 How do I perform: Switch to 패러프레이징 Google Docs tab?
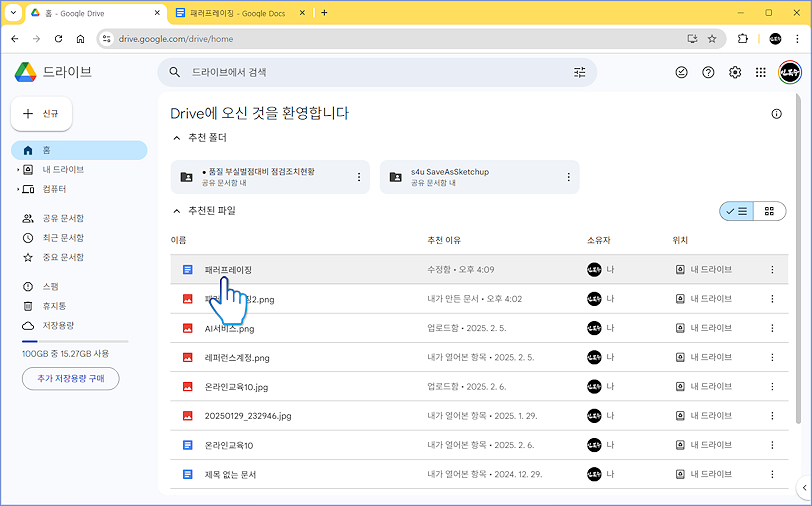click(237, 13)
